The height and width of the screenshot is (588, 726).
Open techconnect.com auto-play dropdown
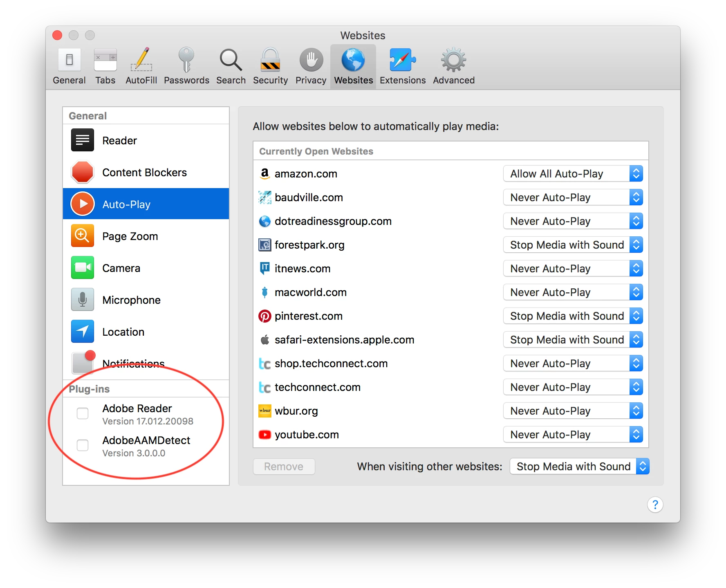(573, 387)
